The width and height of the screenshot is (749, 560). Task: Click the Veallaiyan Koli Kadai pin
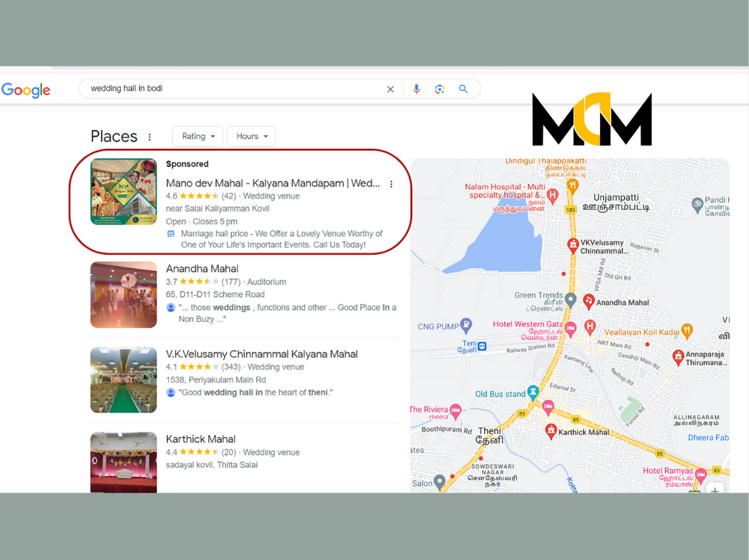click(x=687, y=330)
